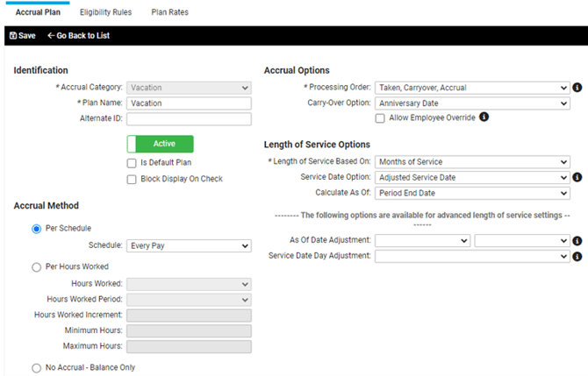Open info icon beside As Of Date Adjustment

point(577,241)
